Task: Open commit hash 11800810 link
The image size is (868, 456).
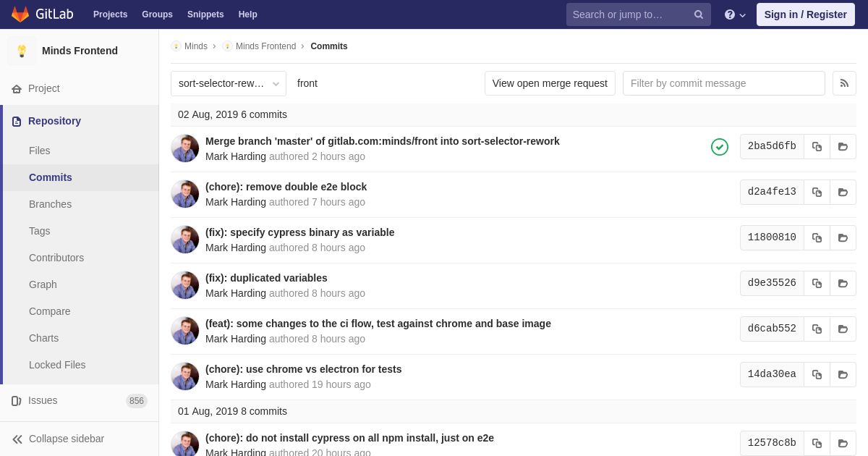Action: point(772,237)
